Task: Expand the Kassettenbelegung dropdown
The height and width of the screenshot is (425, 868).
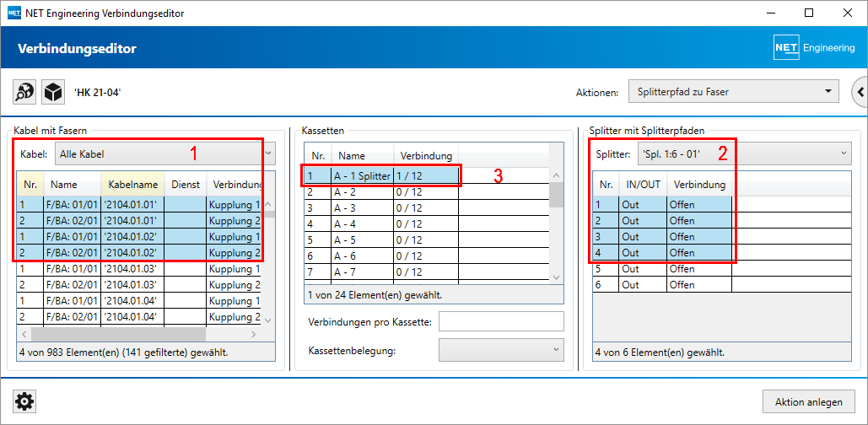Action: (x=500, y=349)
